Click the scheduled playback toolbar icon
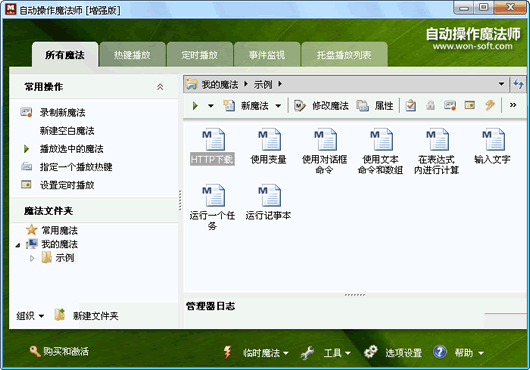 point(470,105)
